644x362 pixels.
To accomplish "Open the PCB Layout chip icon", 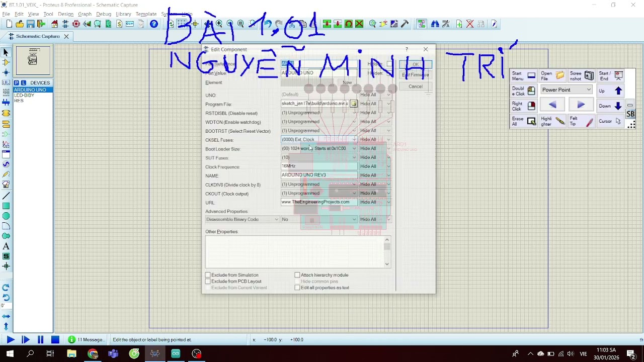I will coord(76,24).
